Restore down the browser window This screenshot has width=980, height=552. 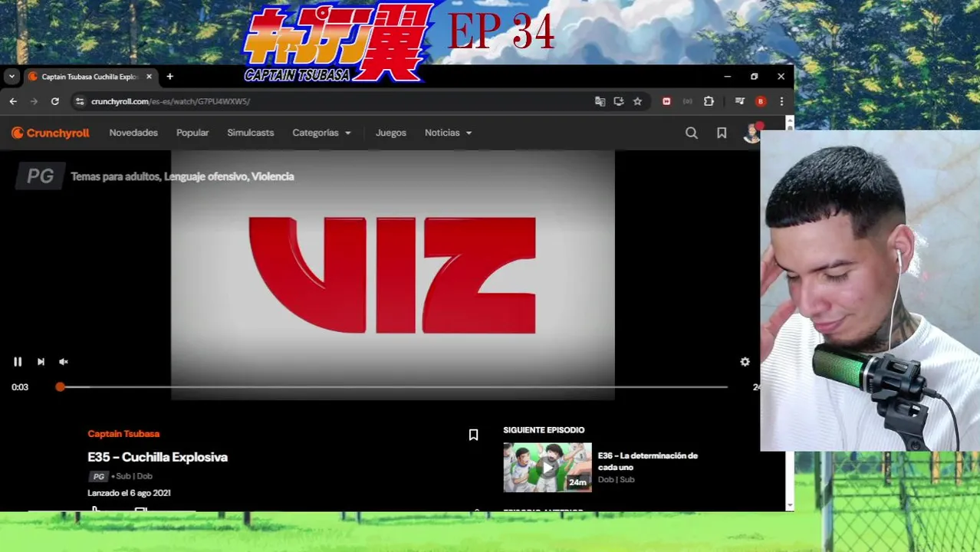(x=754, y=77)
